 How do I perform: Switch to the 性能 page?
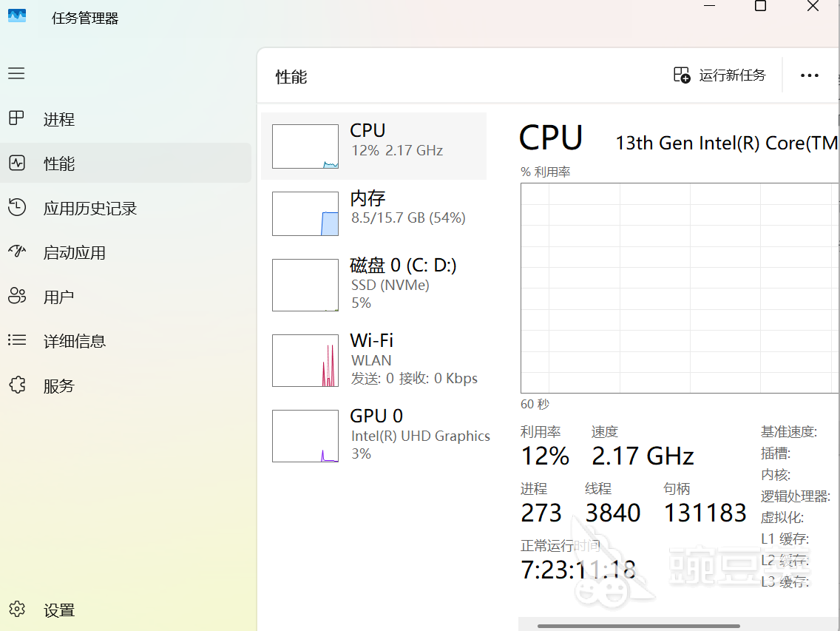point(126,163)
